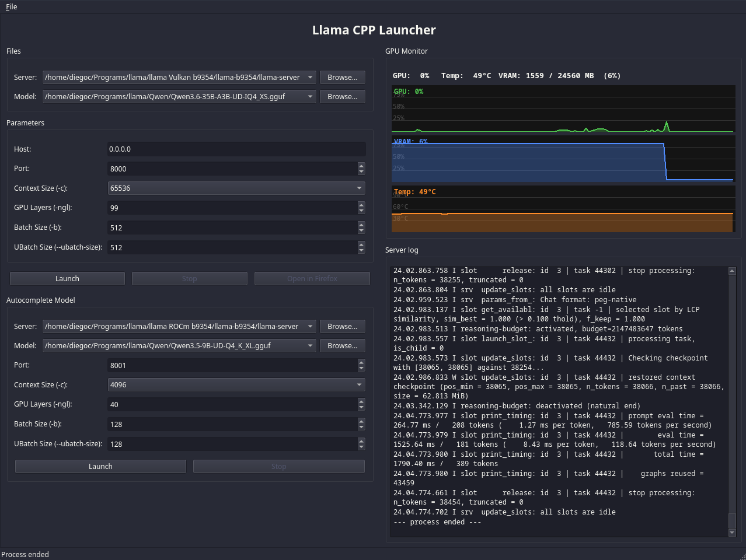This screenshot has width=746, height=560.
Task: Decrease Autocomplete UBatch Size 128 down arrow
Action: (x=361, y=447)
